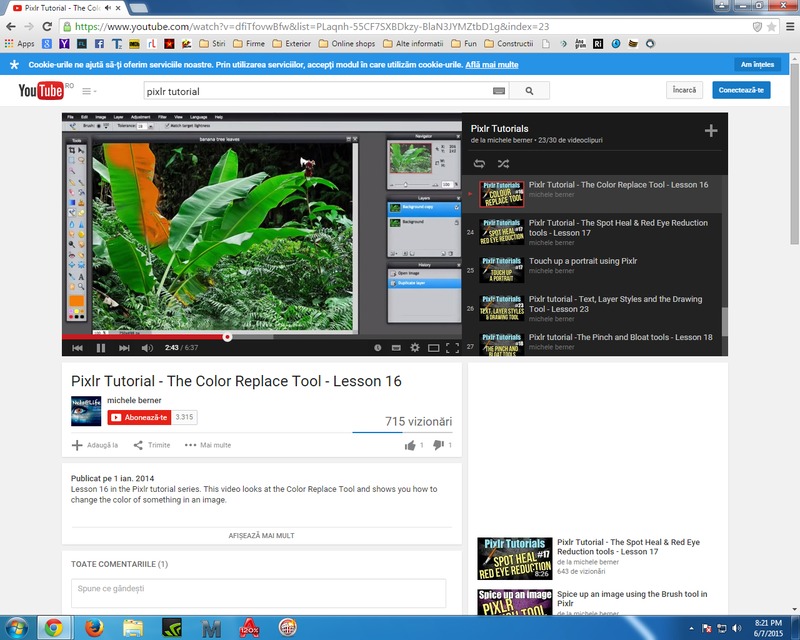Mute the video player volume
The height and width of the screenshot is (640, 800).
click(x=147, y=348)
